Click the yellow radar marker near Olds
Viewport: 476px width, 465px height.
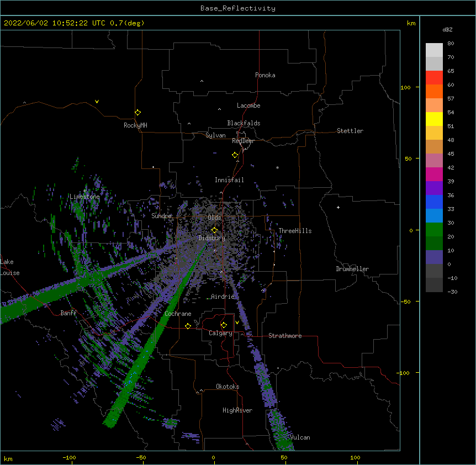point(214,230)
